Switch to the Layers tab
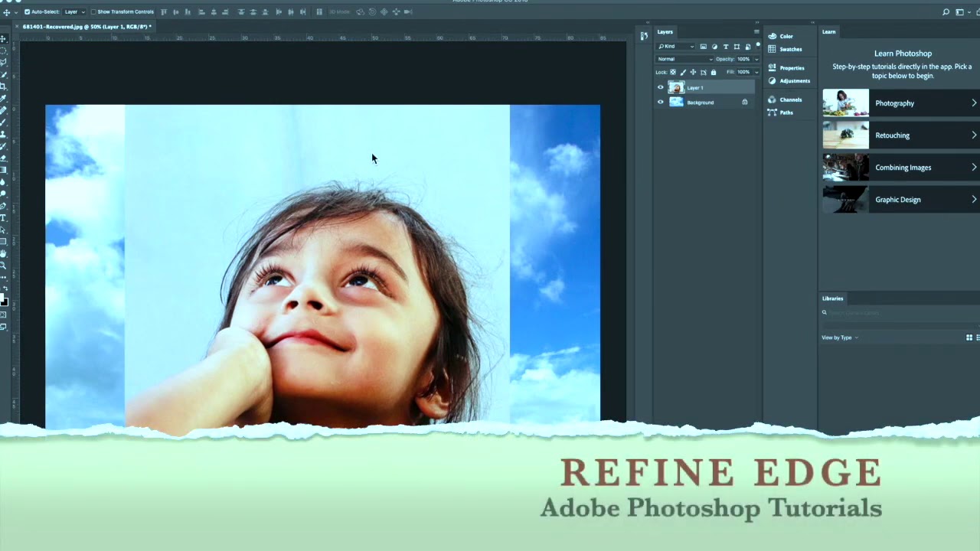 665,31
